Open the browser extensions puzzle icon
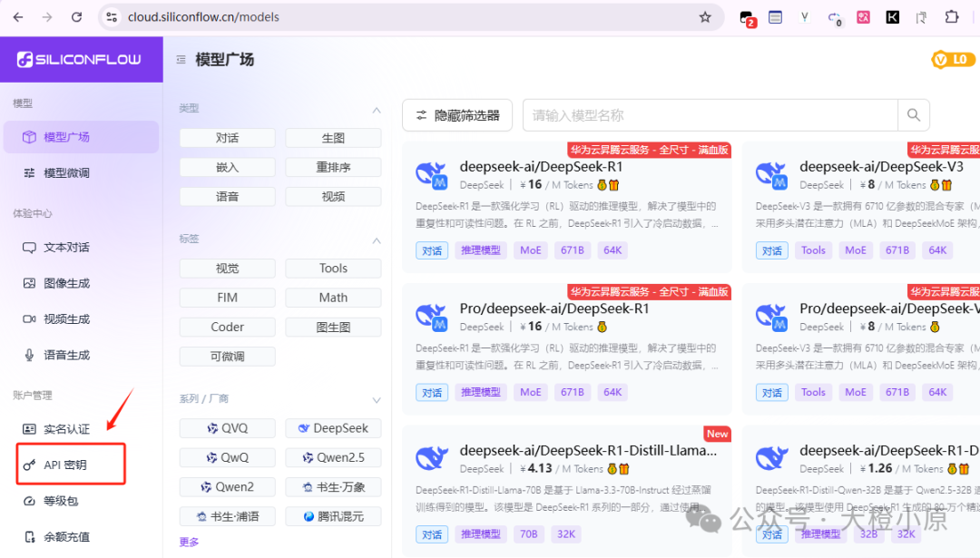The image size is (980, 558). click(951, 17)
